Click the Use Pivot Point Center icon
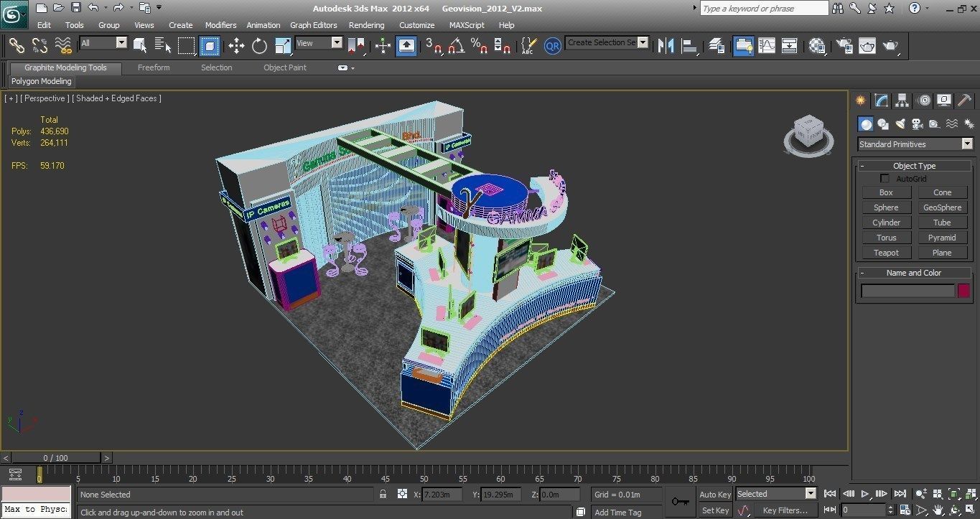 pos(355,46)
